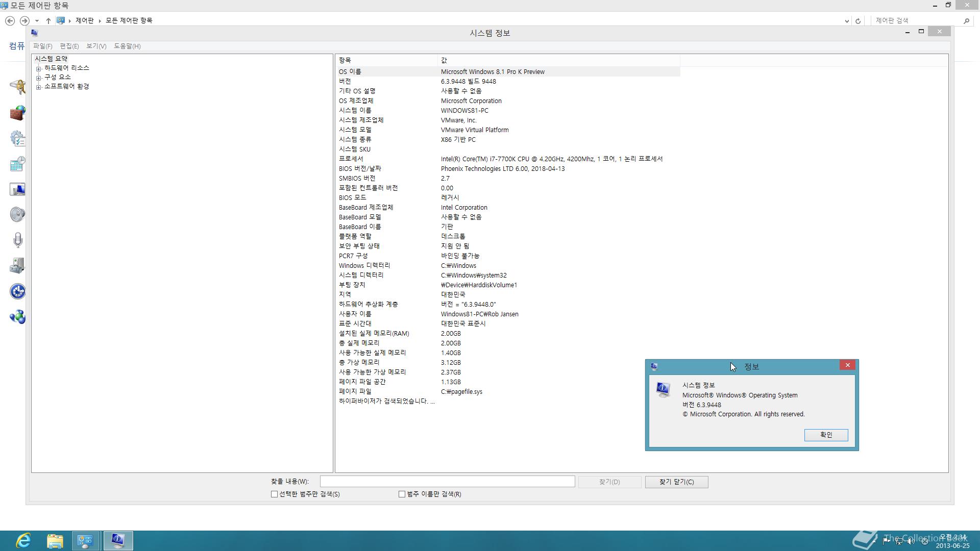Image resolution: width=980 pixels, height=551 pixels.
Task: Click value WINDOWS81-PC
Action: click(464, 110)
